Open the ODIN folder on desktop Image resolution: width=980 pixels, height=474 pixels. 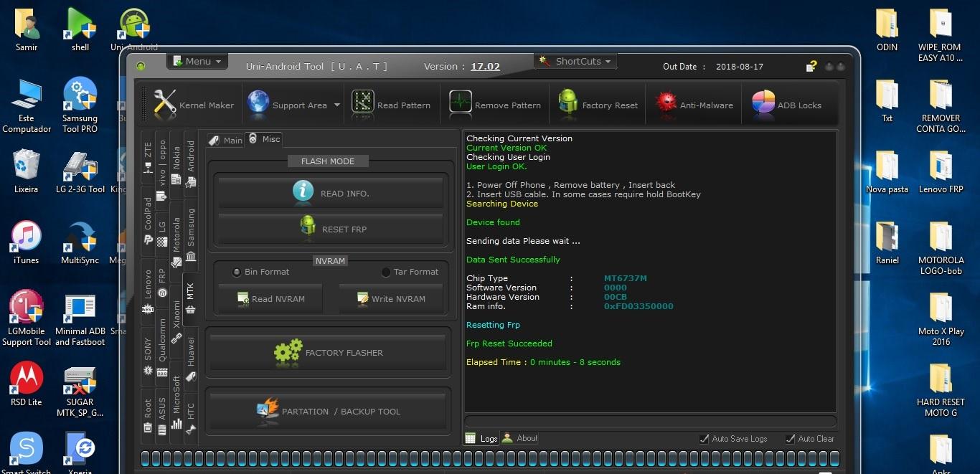pyautogui.click(x=887, y=30)
